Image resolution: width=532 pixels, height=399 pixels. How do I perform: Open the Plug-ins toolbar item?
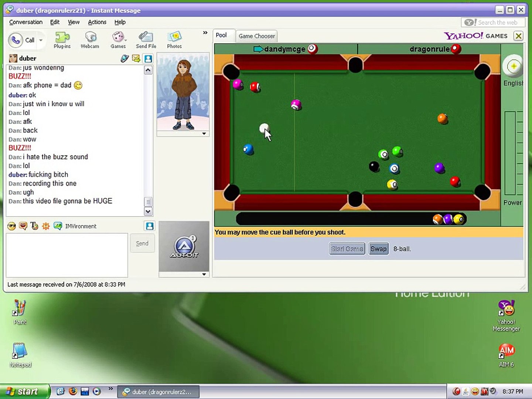(x=62, y=40)
